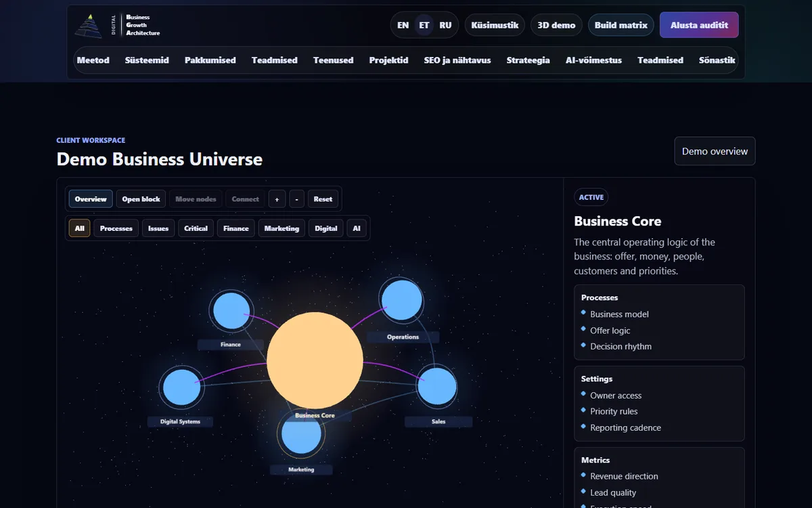Select the orange Business Core node
Image resolution: width=812 pixels, height=508 pixels.
(315, 361)
